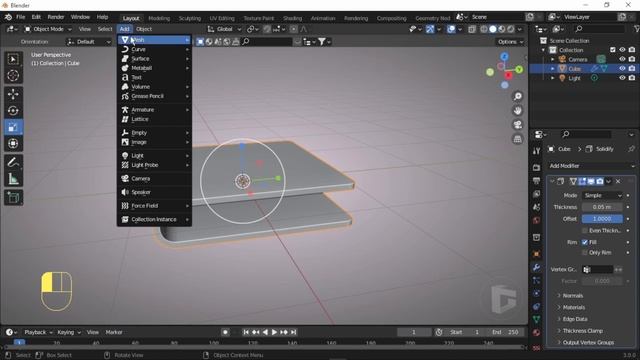
Task: Play animation in reverse
Action: [x=265, y=332]
